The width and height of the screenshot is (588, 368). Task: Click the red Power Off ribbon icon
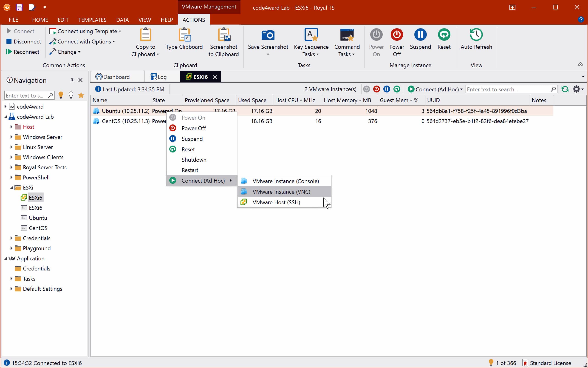(x=397, y=34)
